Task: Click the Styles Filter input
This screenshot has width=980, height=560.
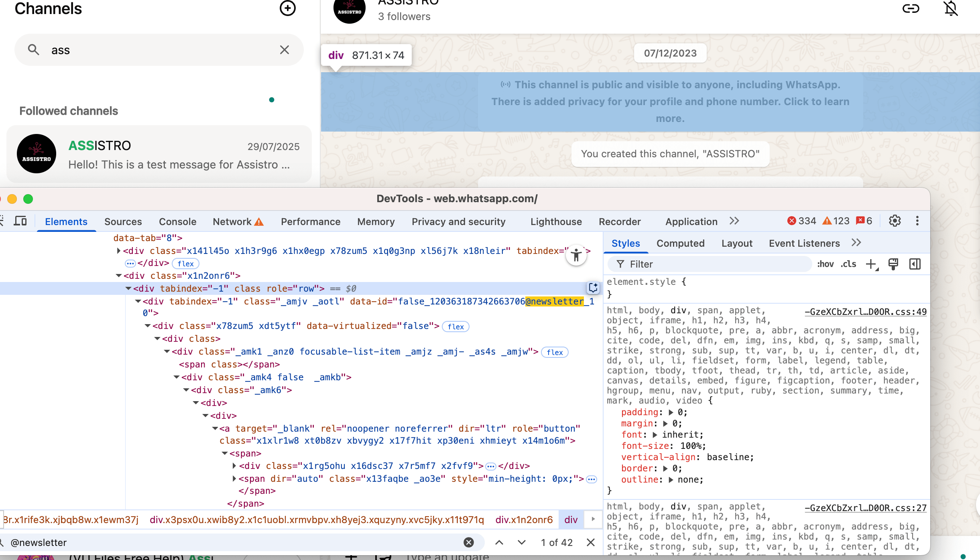Action: coord(710,264)
